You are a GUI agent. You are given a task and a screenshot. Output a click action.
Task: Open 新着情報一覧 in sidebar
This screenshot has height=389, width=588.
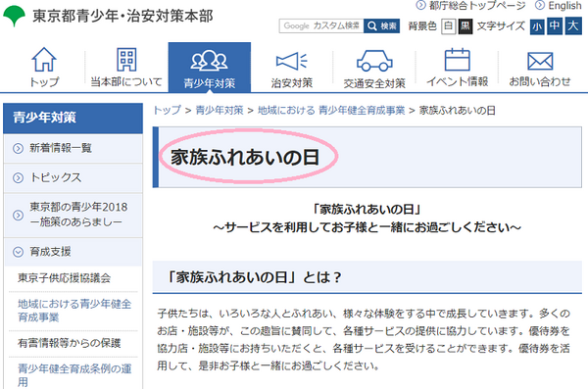[61, 148]
